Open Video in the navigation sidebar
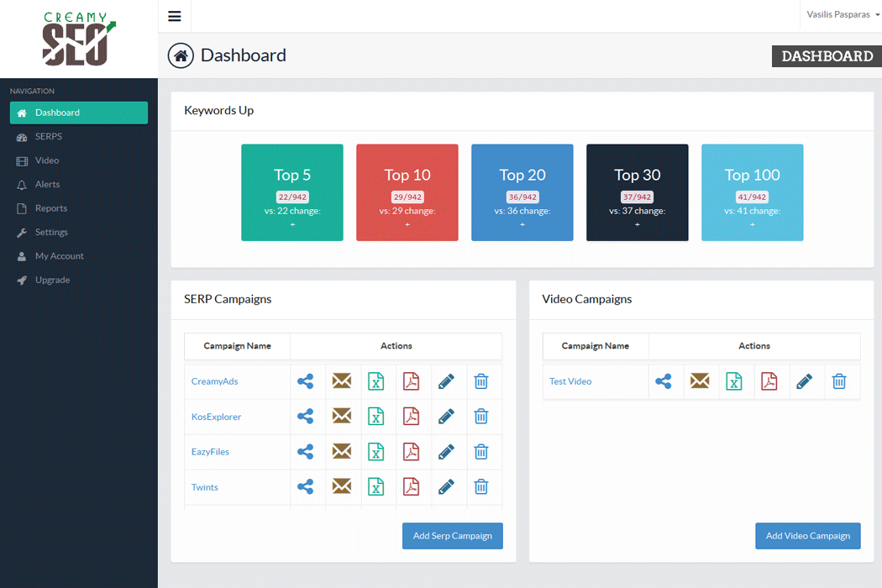The image size is (882, 588). [x=79, y=160]
